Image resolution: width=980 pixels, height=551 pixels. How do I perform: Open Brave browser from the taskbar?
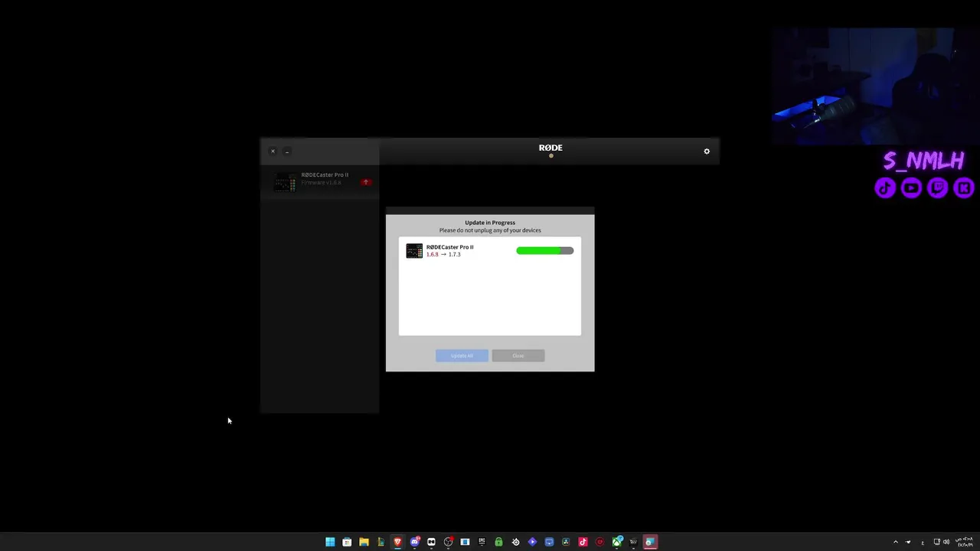397,542
